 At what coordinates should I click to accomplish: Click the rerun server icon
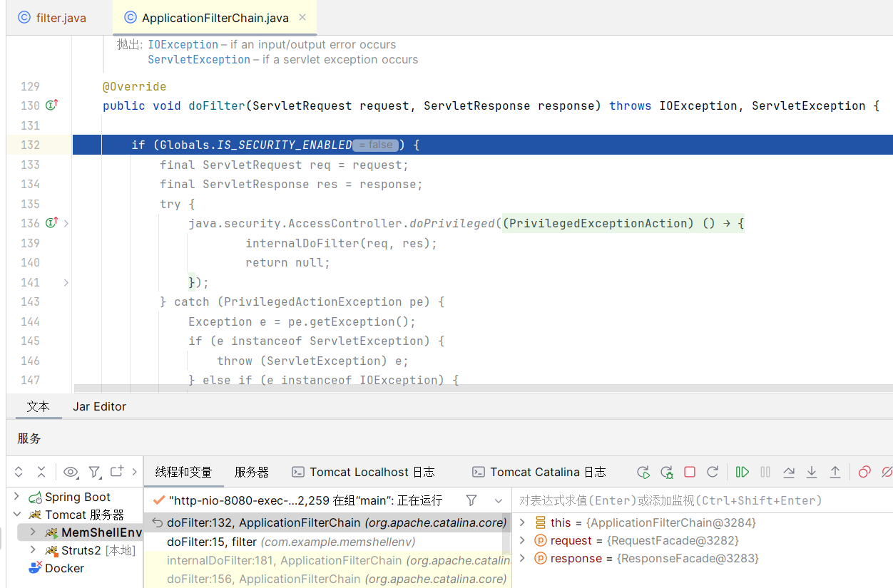tap(643, 472)
